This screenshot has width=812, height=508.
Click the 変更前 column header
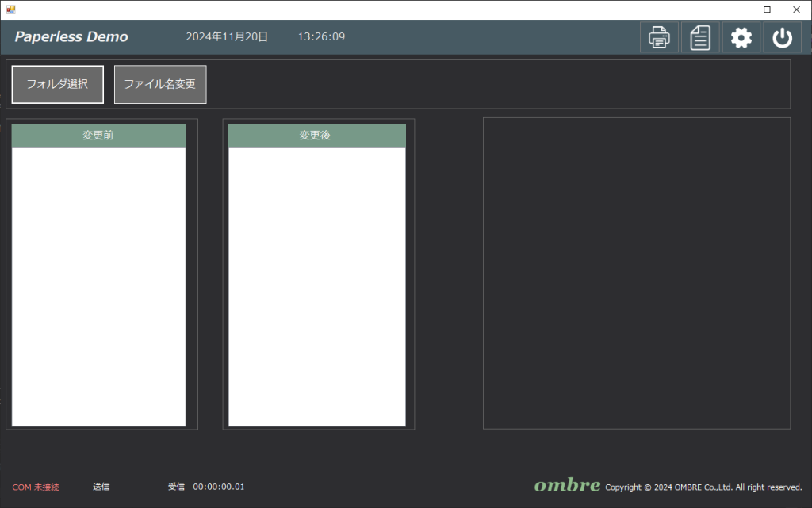[98, 136]
